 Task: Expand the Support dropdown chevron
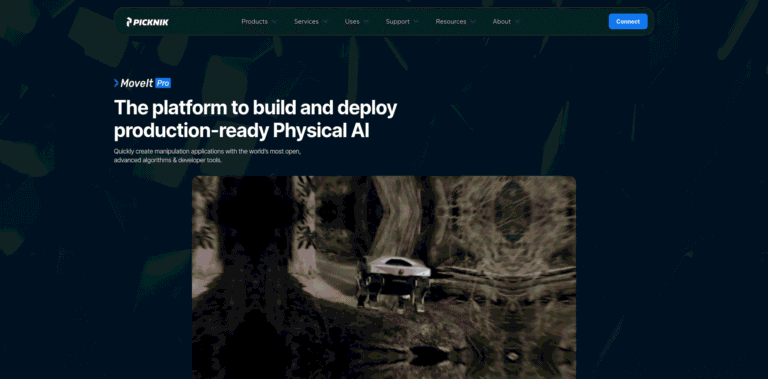pyautogui.click(x=416, y=22)
